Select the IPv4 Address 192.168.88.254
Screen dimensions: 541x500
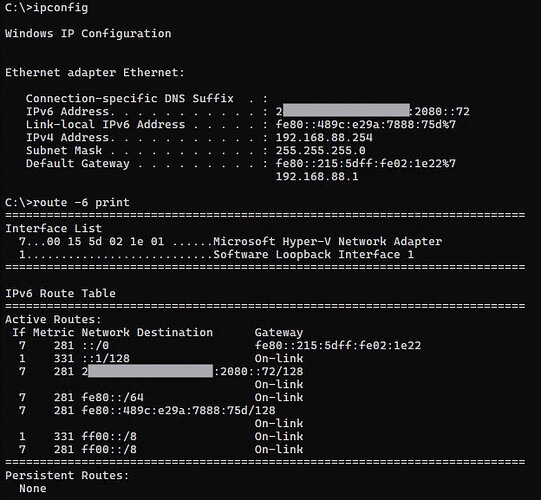(324, 137)
